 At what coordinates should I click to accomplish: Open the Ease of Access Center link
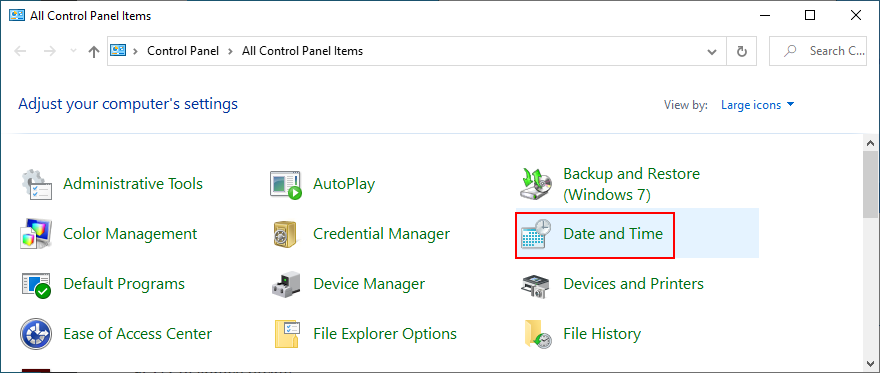[138, 334]
